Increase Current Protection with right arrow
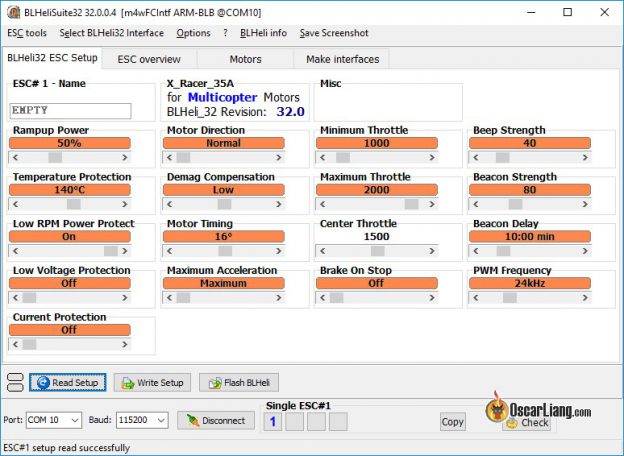This screenshot has width=624, height=456. coord(125,344)
